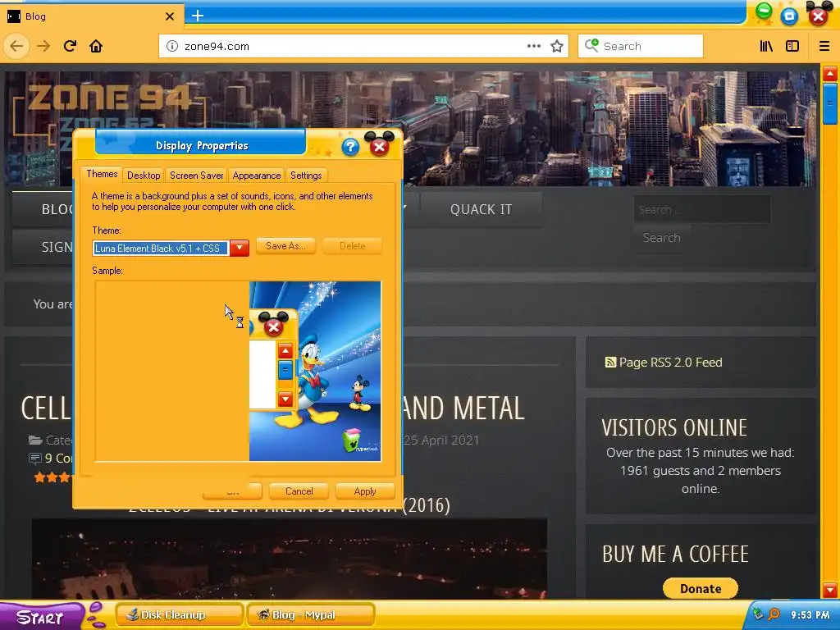
Task: Open the Theme dropdown arrow
Action: pos(240,248)
